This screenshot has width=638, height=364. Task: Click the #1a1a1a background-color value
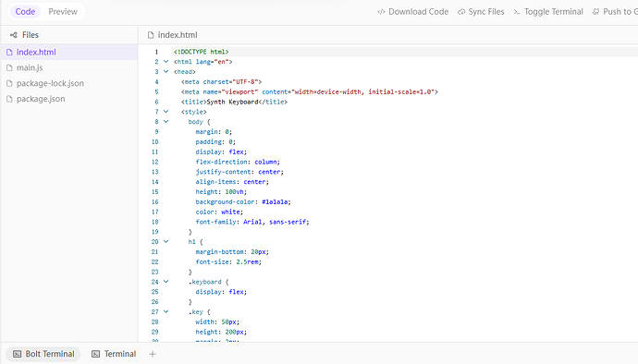275,202
